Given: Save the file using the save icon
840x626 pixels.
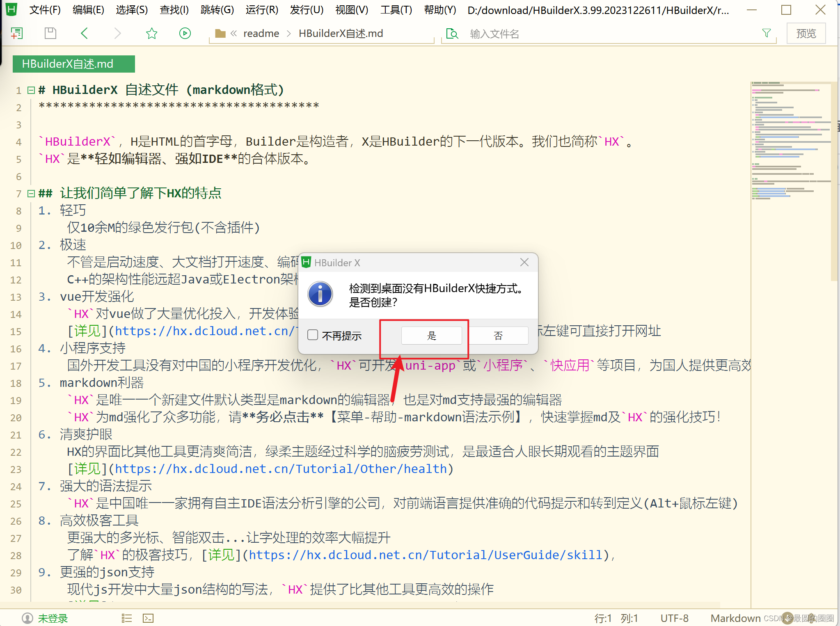Looking at the screenshot, I should pyautogui.click(x=50, y=33).
